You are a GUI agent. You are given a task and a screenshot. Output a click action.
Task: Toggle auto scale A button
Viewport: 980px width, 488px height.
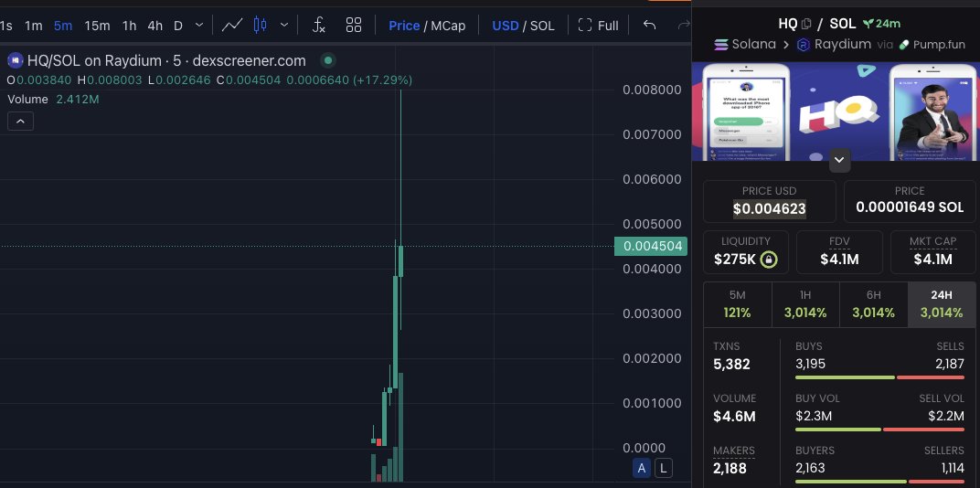641,467
